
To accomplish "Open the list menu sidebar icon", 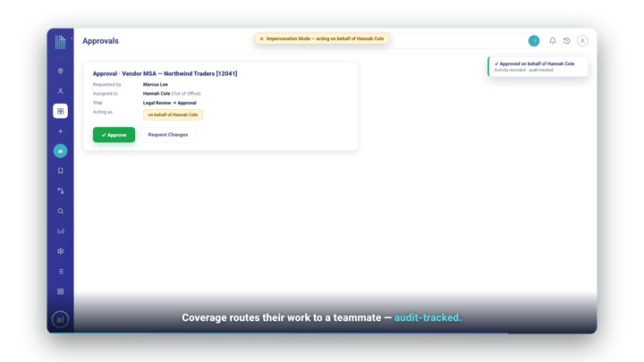I will coord(61,272).
